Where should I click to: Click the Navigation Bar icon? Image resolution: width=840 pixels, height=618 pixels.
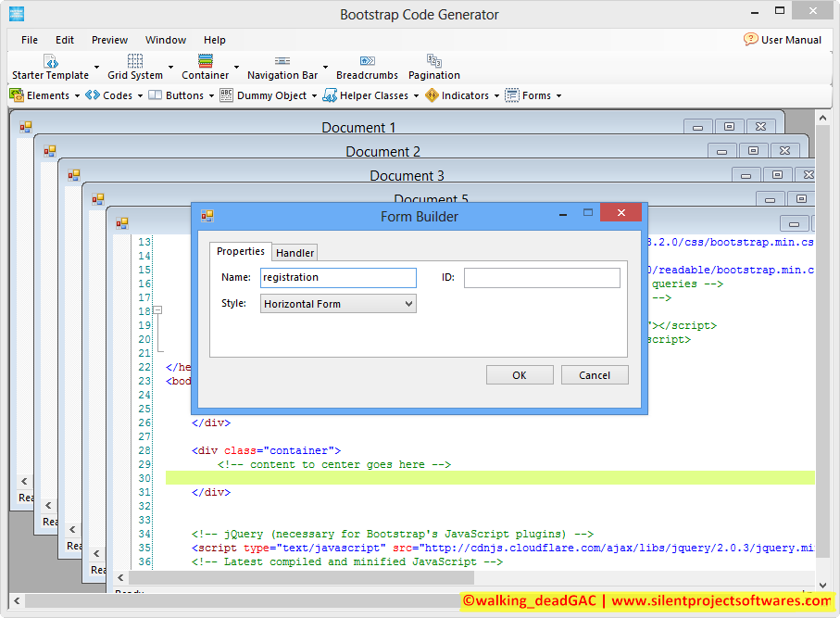[x=282, y=62]
